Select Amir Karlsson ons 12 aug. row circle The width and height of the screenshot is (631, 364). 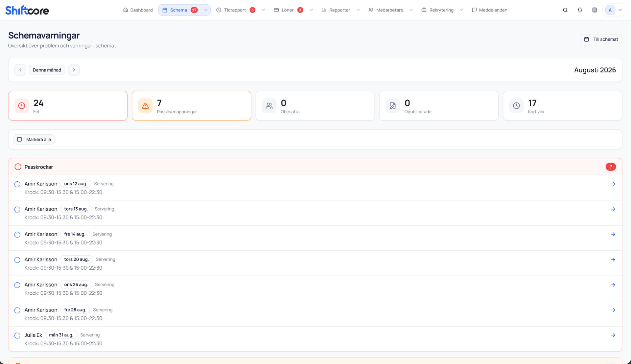(17, 184)
